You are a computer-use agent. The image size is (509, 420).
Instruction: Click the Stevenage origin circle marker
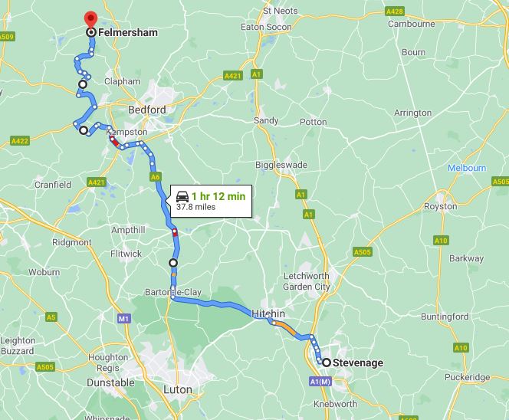[x=327, y=363]
